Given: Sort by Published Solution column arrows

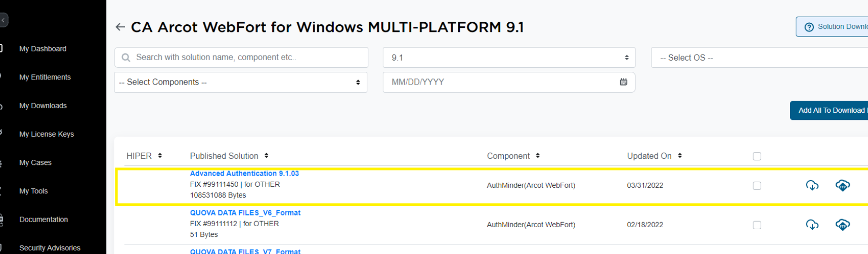Looking at the screenshot, I should (x=267, y=156).
